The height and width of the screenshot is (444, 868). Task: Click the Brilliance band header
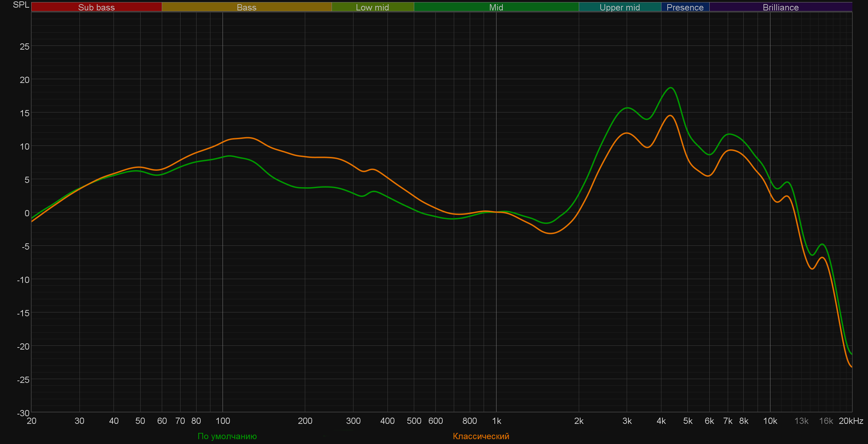pos(781,7)
